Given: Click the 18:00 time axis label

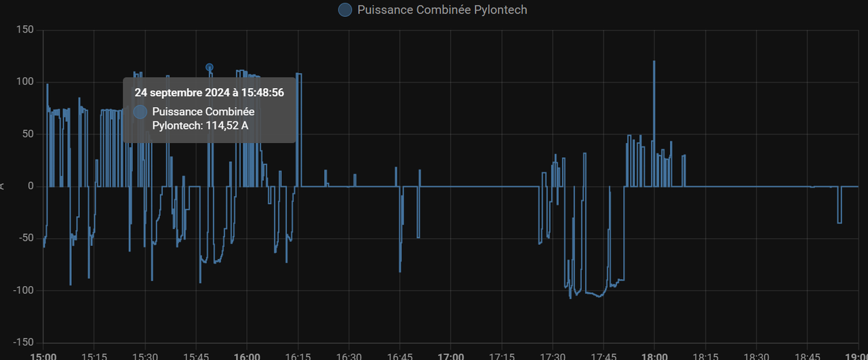Looking at the screenshot, I should [x=654, y=355].
